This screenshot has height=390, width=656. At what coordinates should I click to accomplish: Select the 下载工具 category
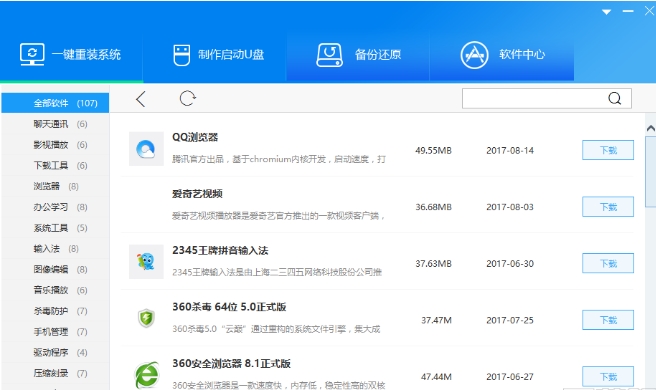tap(55, 165)
